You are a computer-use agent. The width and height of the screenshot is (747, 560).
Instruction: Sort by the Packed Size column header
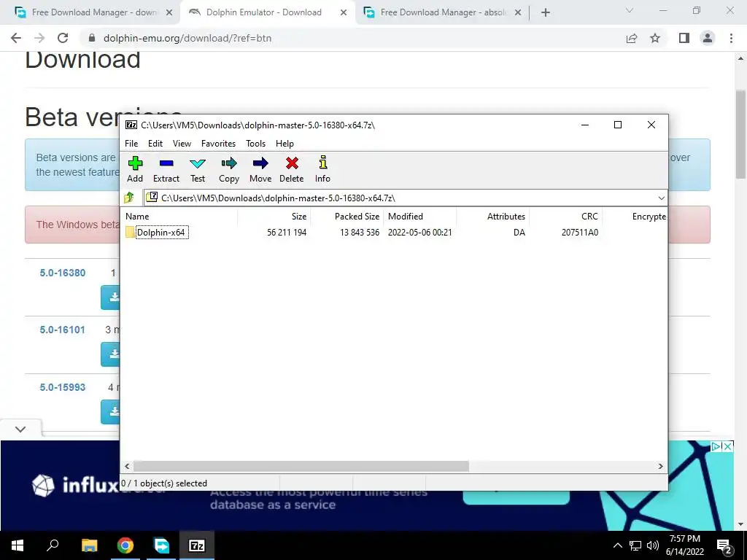tap(347, 216)
